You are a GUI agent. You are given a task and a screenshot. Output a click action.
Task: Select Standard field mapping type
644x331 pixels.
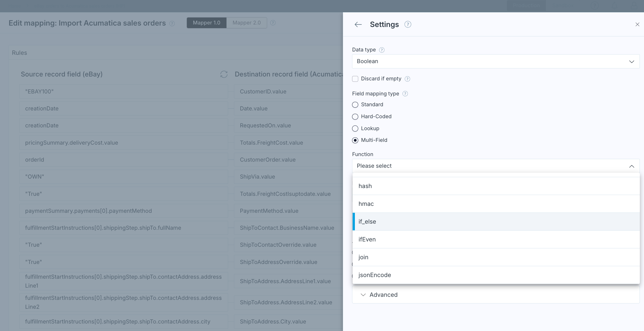pyautogui.click(x=355, y=105)
